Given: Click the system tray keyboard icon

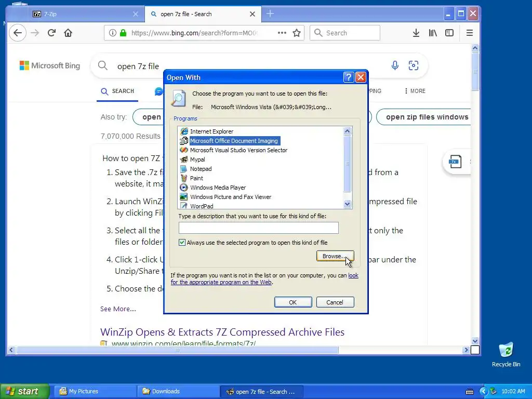Looking at the screenshot, I should [x=470, y=392].
